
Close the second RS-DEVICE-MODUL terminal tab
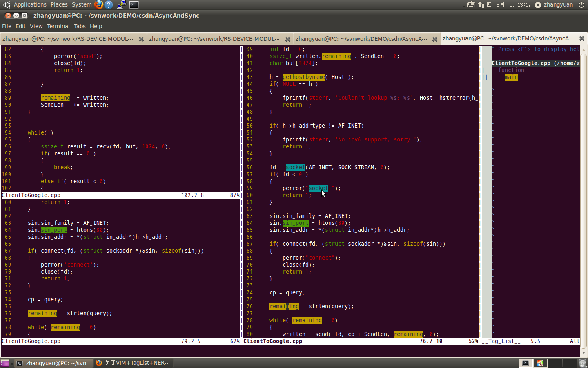coord(288,39)
